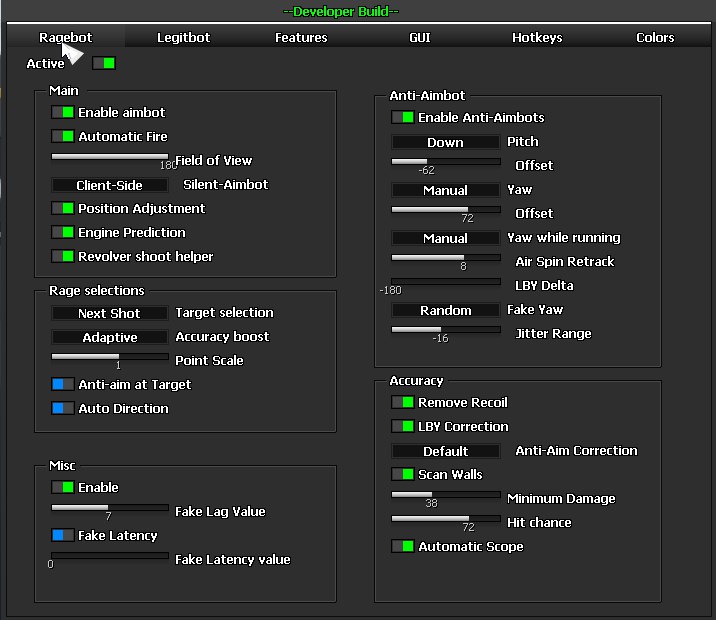
Task: Switch to the Legitbot tab
Action: point(183,38)
